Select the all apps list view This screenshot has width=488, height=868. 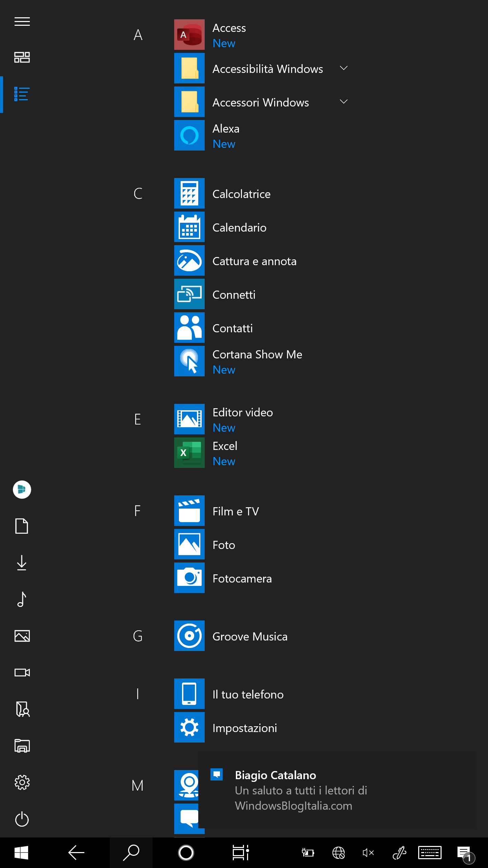click(x=22, y=94)
